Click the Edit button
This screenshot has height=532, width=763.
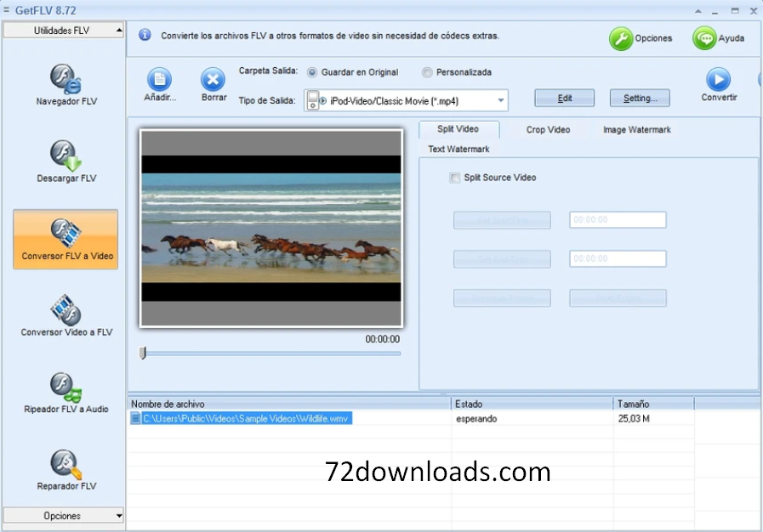coord(564,99)
